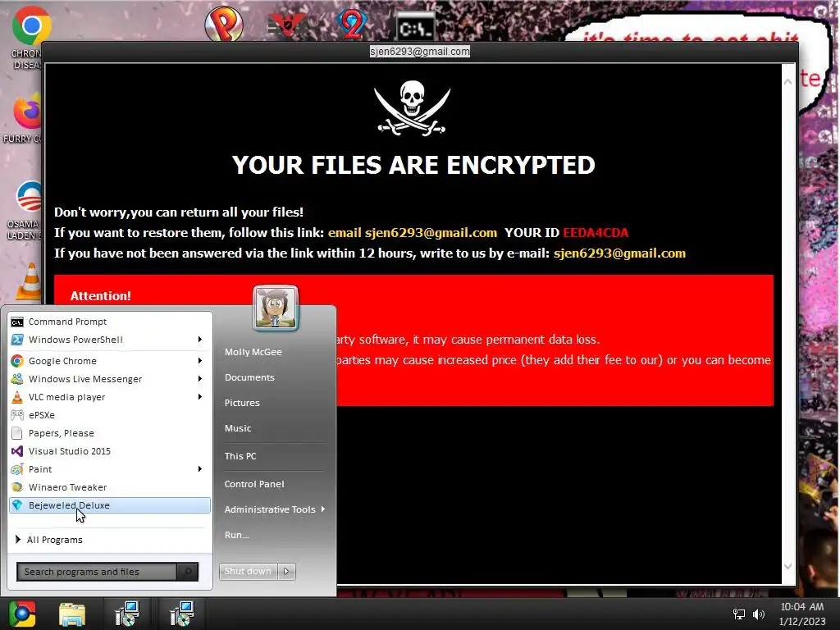The height and width of the screenshot is (630, 840).
Task: Click the Shut down button
Action: pos(248,572)
